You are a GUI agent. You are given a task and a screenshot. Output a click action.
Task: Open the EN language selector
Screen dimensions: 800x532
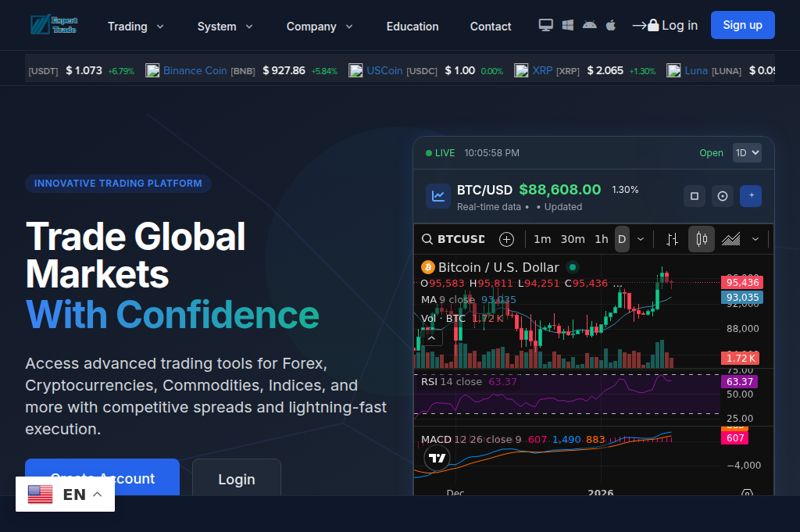point(65,494)
